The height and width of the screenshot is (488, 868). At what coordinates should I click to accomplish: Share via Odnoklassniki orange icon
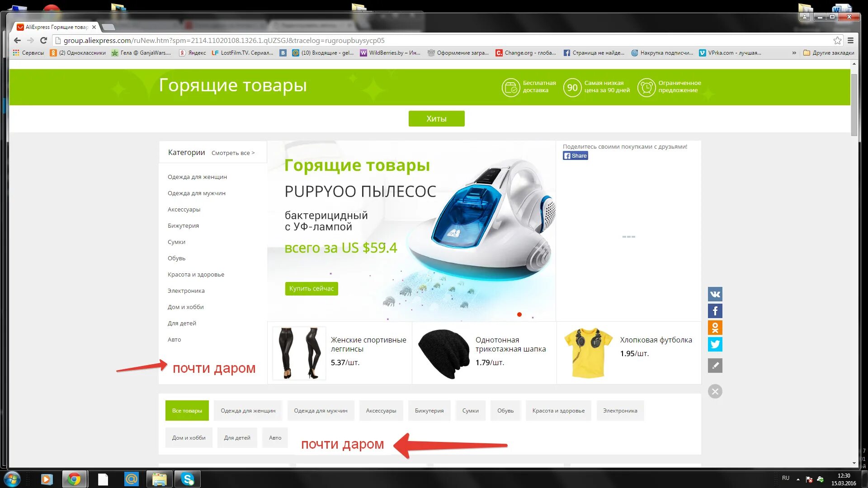[715, 328]
